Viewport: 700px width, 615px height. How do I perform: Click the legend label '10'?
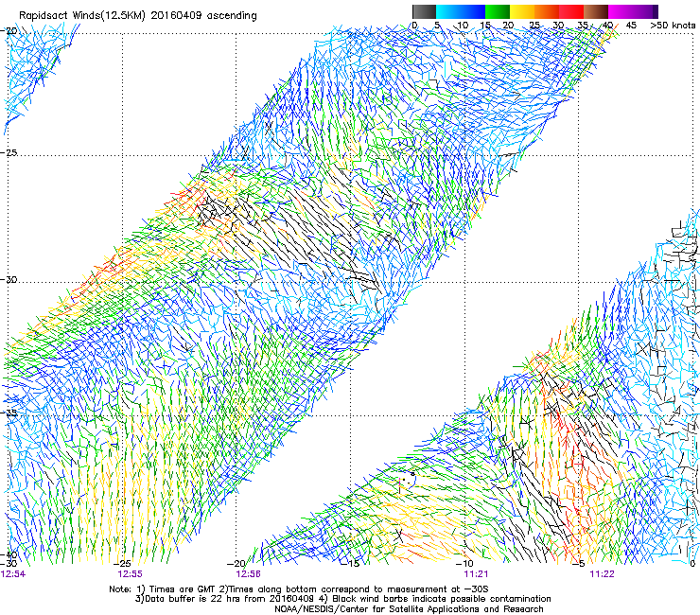tap(463, 26)
